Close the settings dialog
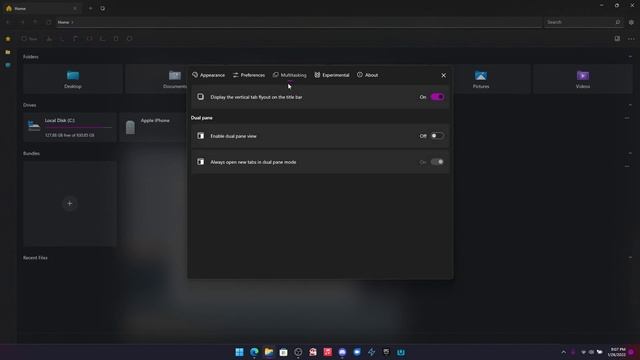The height and width of the screenshot is (360, 640). pyautogui.click(x=443, y=76)
